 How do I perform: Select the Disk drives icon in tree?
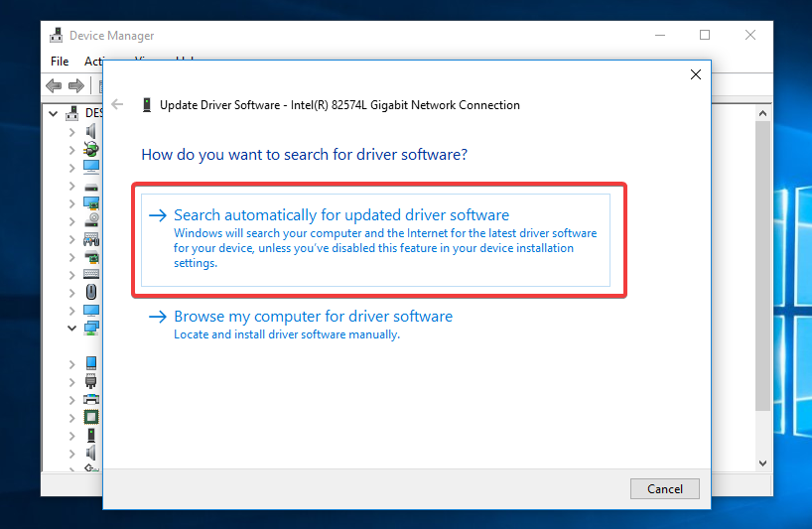91,187
